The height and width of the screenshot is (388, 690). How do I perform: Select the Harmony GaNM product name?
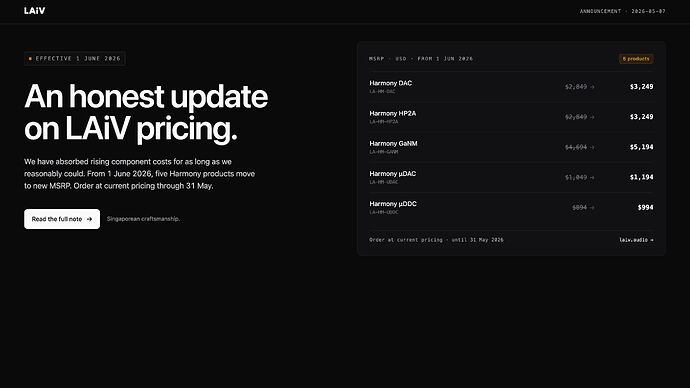click(393, 143)
